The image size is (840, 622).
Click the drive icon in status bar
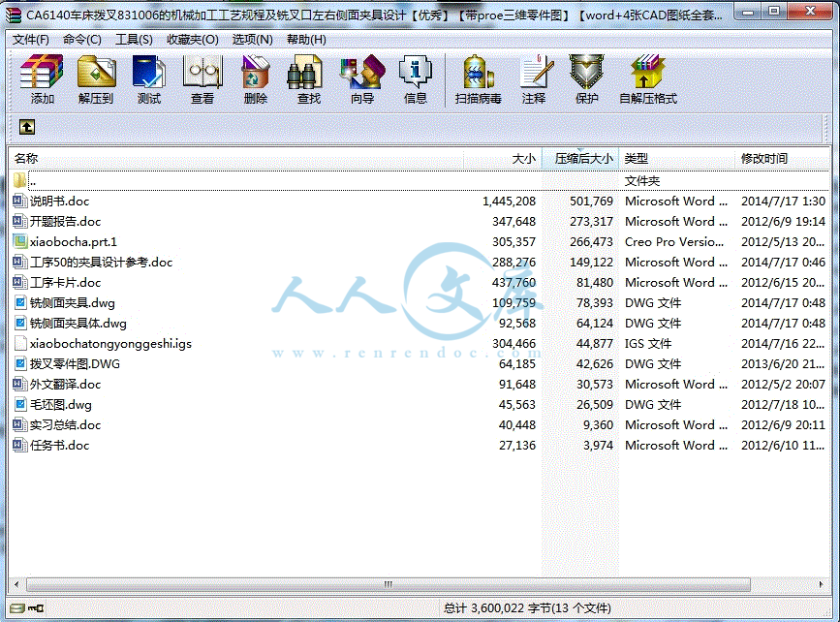pos(17,608)
